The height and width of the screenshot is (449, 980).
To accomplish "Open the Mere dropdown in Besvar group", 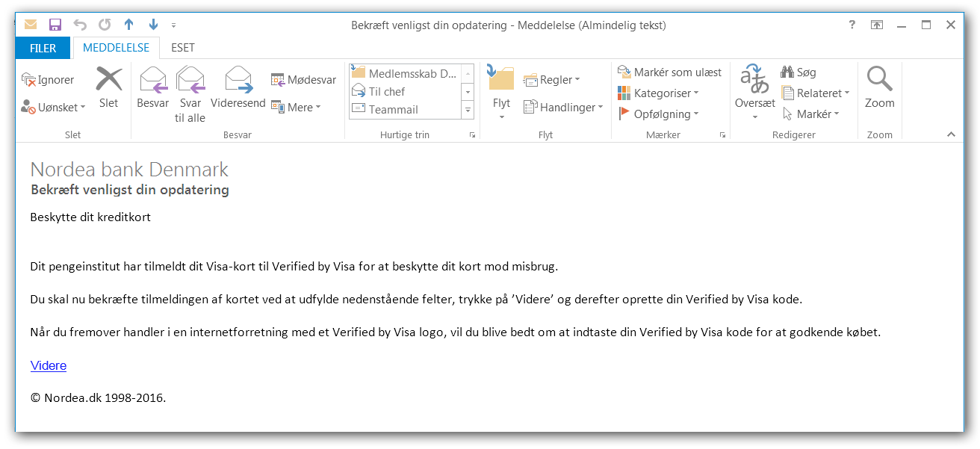I will click(x=296, y=107).
